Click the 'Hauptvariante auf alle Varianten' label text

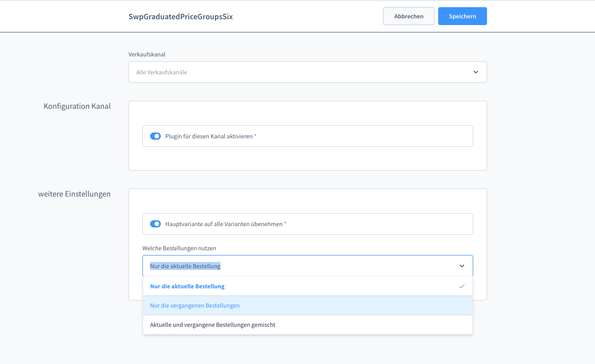tap(224, 224)
